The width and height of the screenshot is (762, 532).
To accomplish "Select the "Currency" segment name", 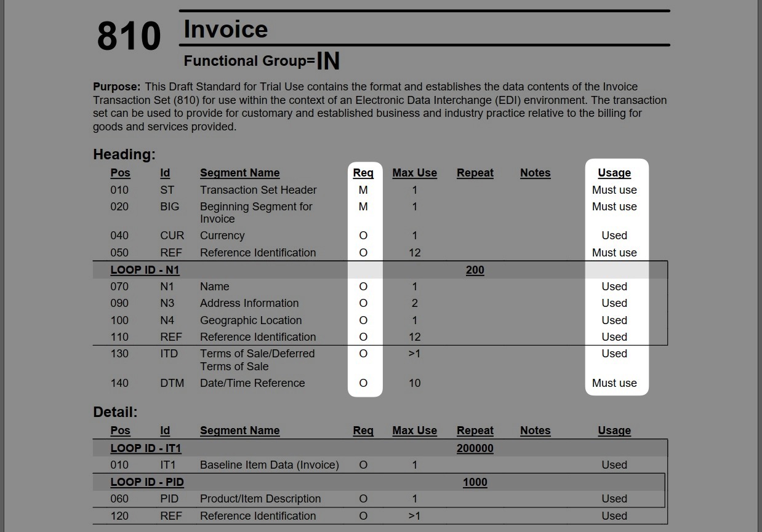I will click(222, 236).
